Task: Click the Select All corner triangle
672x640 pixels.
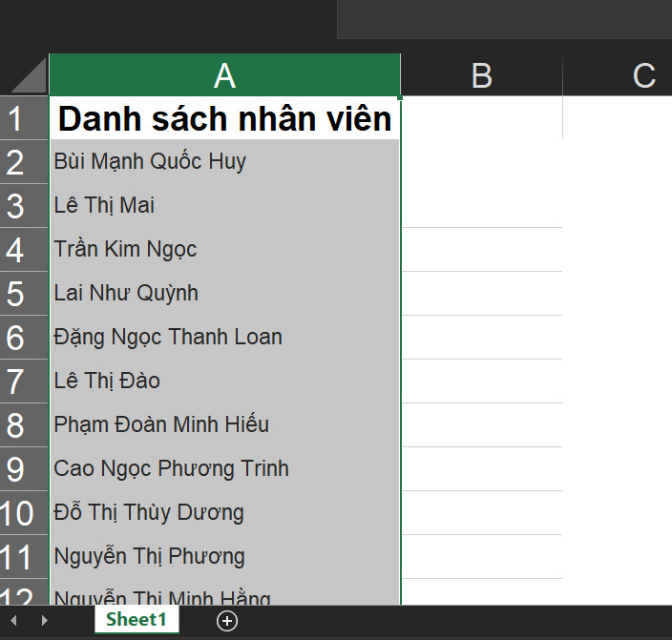Action: [x=29, y=74]
